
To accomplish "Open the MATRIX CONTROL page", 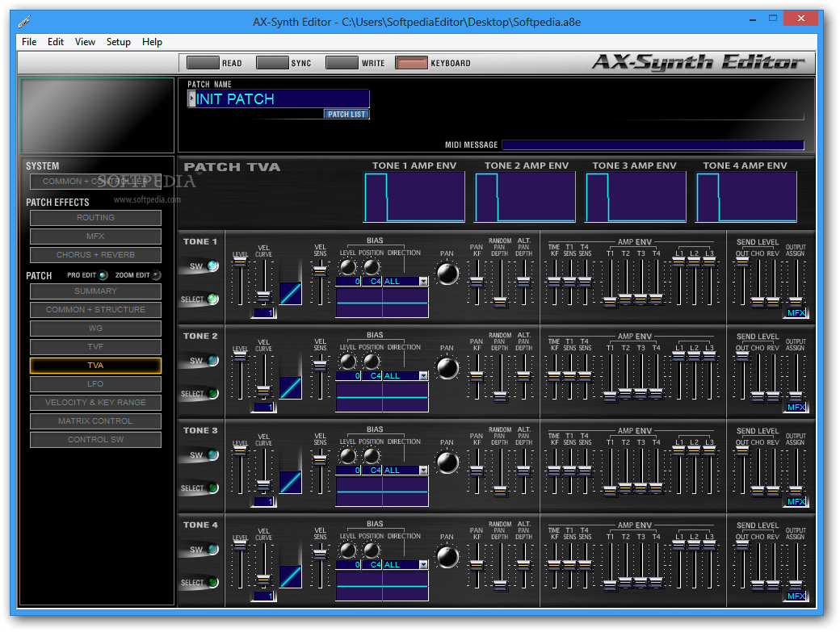I will pos(95,421).
